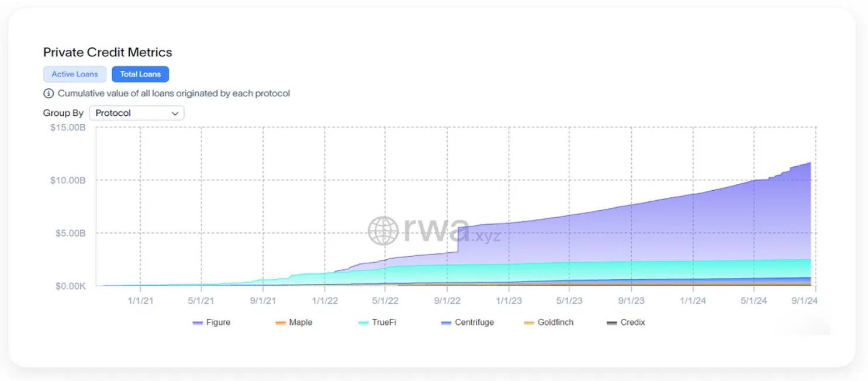Click the chevron arrow in Protocol dropdown
Viewport: 868px width, 381px height.
(175, 114)
